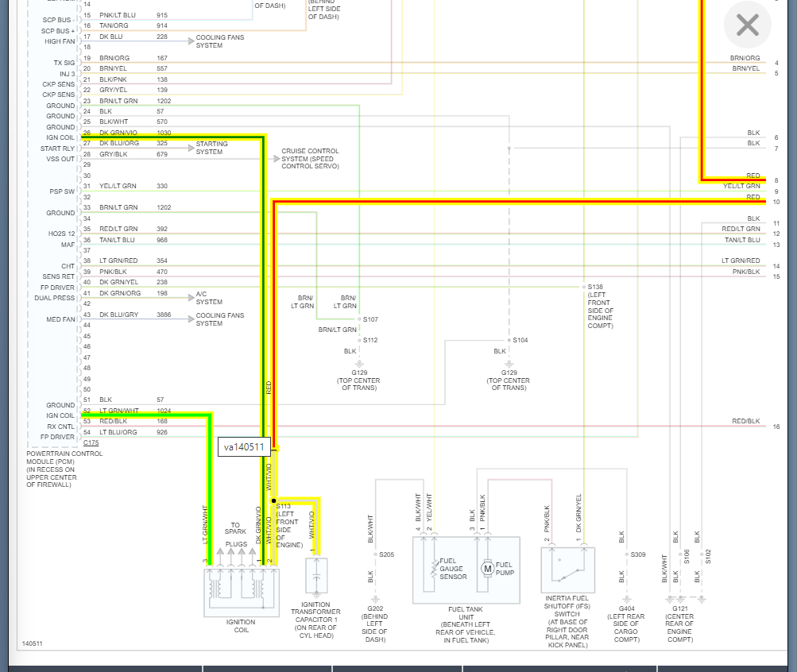Click pin 53 RED/BLK 168 row
Image resolution: width=797 pixels, height=672 pixels.
tap(126, 421)
